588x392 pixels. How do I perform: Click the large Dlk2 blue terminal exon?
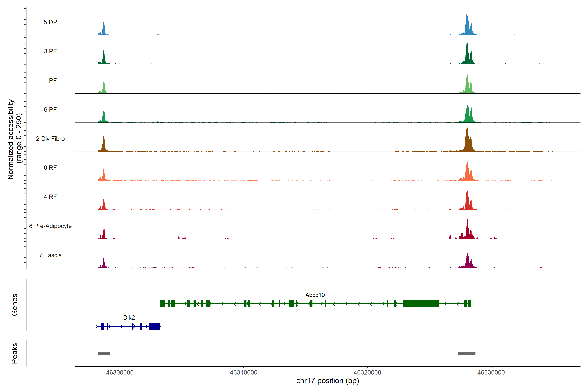(155, 327)
